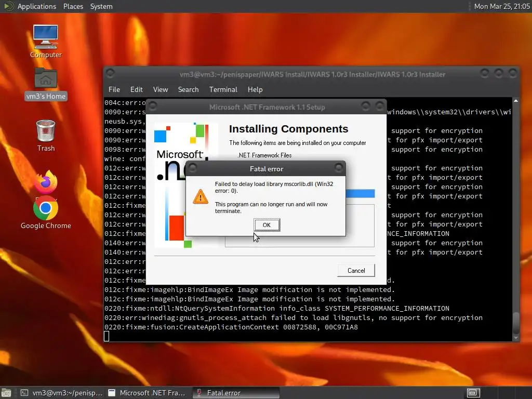Click the terminal window title bar

tap(312, 74)
